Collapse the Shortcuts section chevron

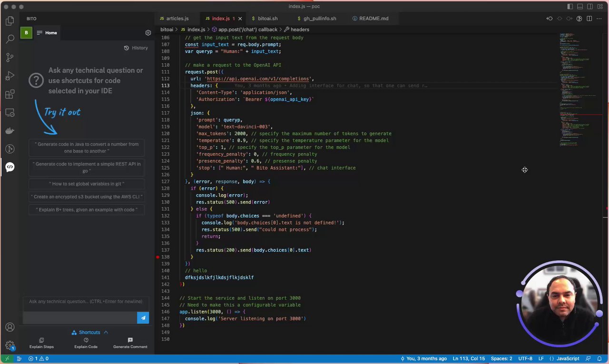(106, 332)
